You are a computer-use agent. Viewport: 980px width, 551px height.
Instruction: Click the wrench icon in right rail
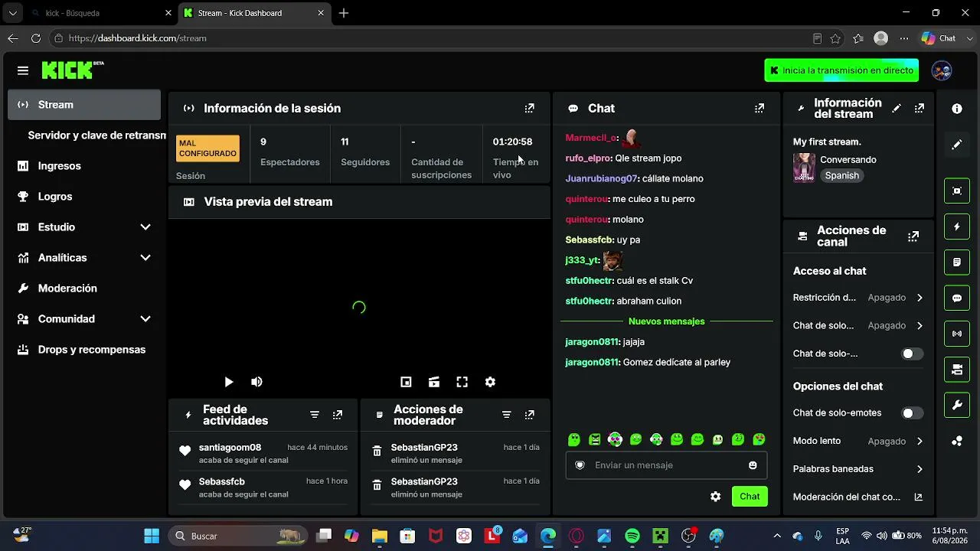tap(957, 406)
